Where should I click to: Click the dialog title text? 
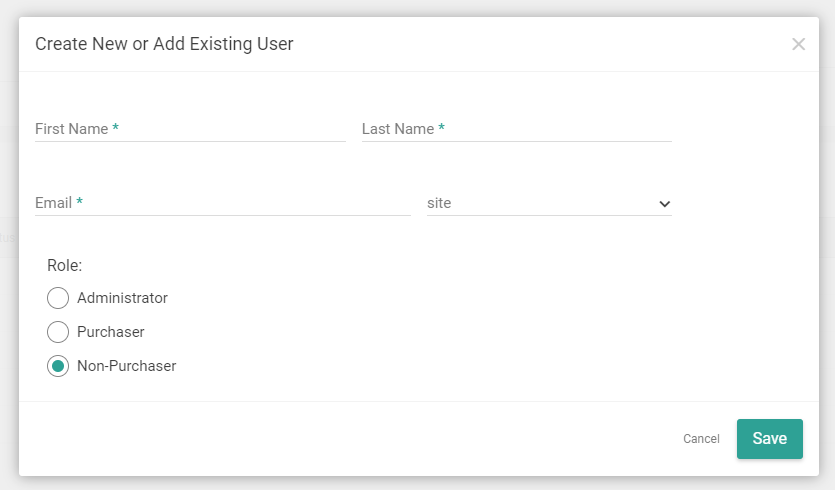pos(164,44)
